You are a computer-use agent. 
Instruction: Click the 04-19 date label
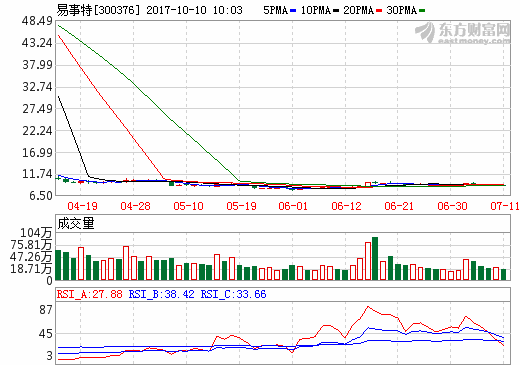[x=83, y=206]
